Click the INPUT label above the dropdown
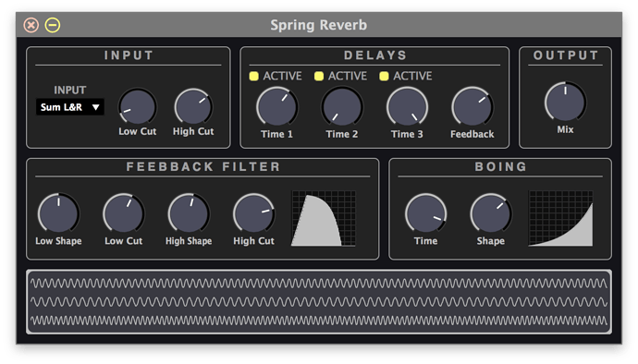The width and height of the screenshot is (638, 364). [x=70, y=90]
